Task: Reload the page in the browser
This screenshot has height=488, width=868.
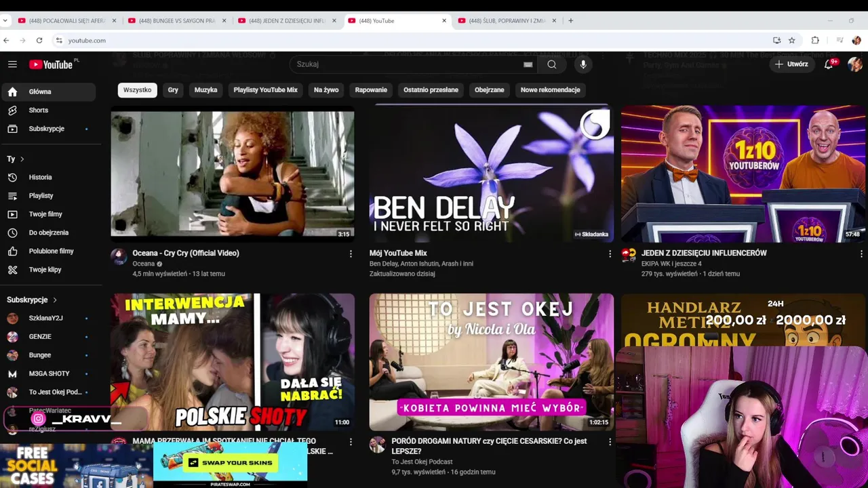Action: (x=39, y=41)
